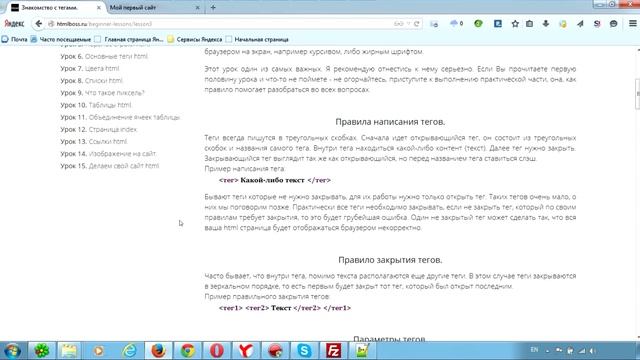Click heading 'Правило закрытия тегов.'
Viewport: 640px width, 360px height.
[390, 260]
